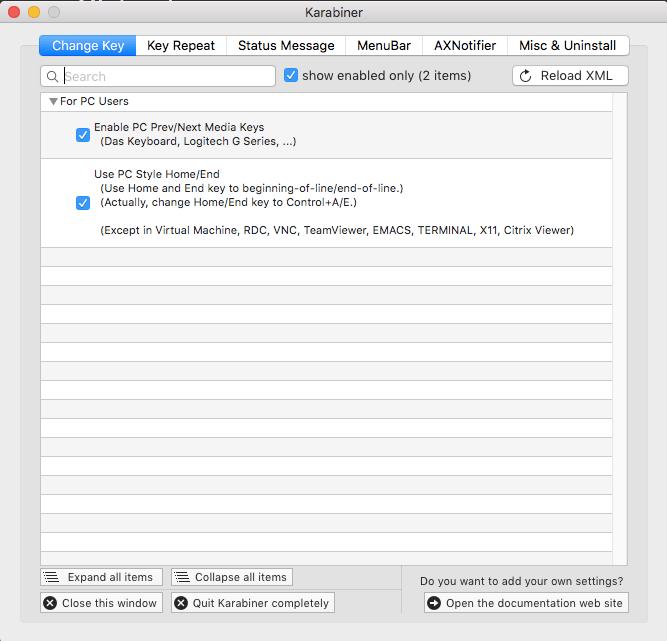Click "Use PC Style Home/End" label text
Image resolution: width=667 pixels, height=641 pixels.
click(x=157, y=174)
